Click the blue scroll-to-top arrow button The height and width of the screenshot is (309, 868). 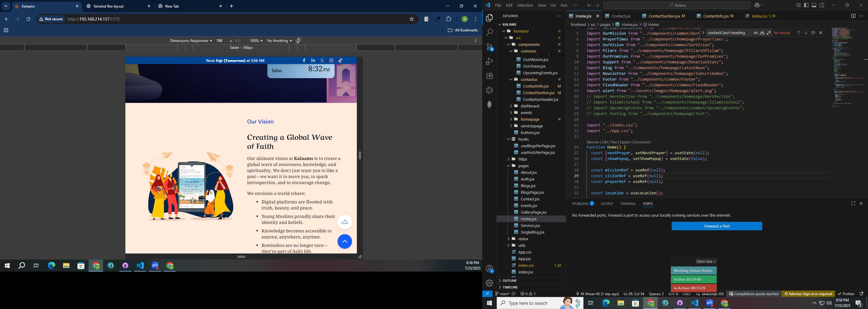344,241
